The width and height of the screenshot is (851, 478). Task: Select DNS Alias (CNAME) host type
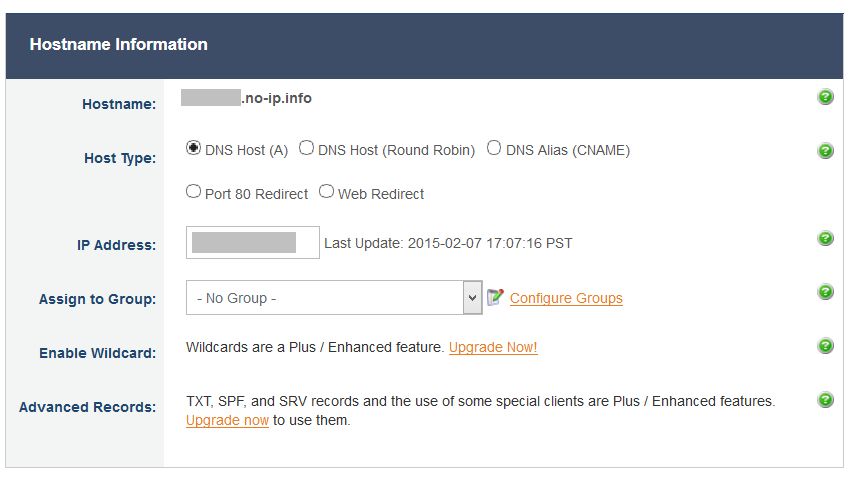(x=494, y=149)
